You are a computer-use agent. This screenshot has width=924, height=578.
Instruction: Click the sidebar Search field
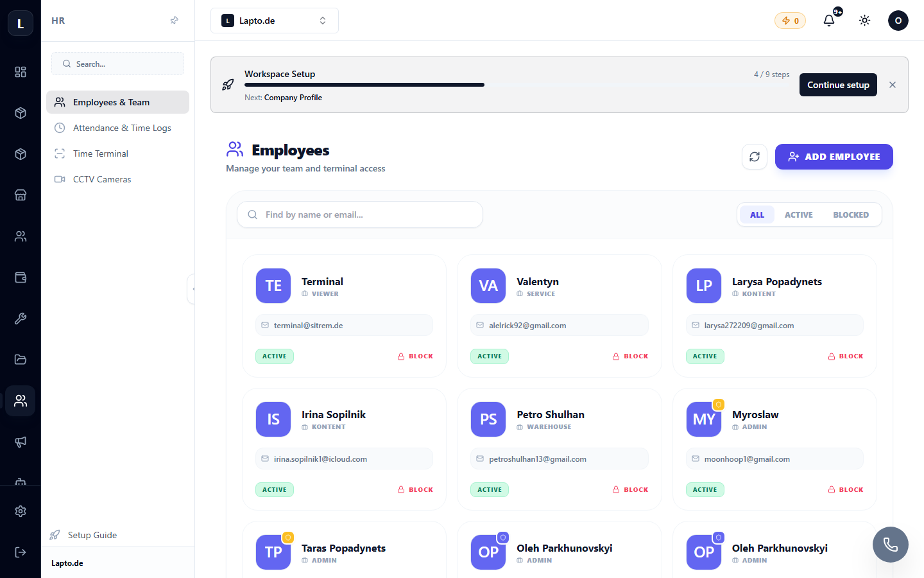pyautogui.click(x=117, y=64)
